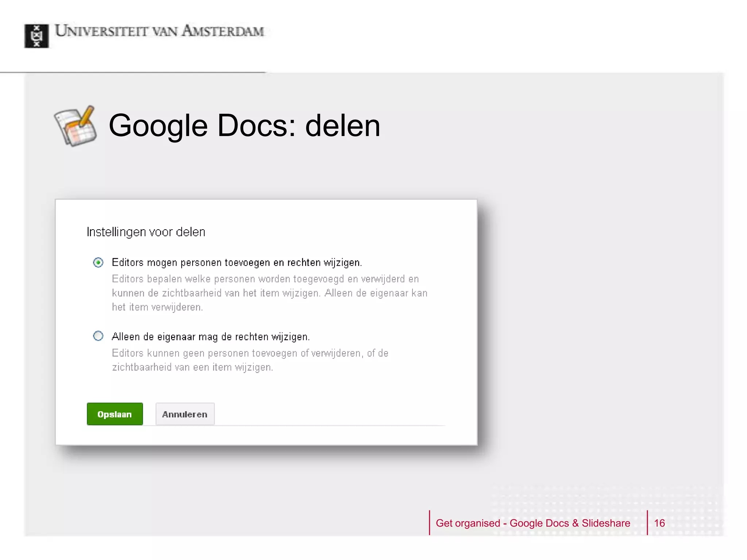Select 'Alleen de eigenaar mag' radio button
Image resolution: width=747 pixels, height=560 pixels.
tap(98, 336)
